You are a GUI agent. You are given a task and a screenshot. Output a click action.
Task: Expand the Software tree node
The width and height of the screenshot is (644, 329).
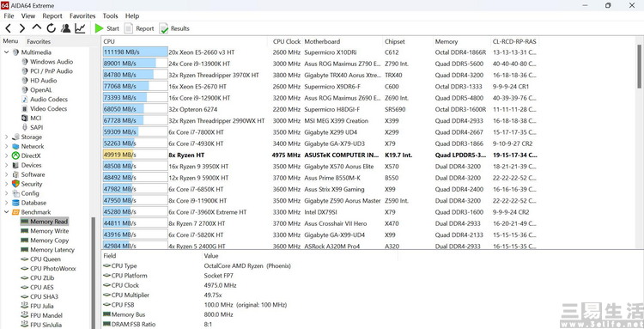(7, 174)
